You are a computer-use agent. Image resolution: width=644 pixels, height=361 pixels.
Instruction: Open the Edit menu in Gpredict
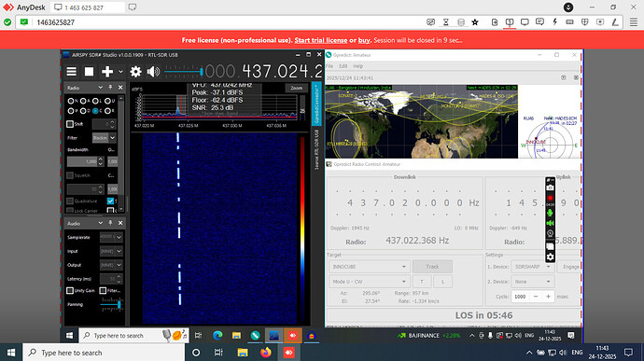tap(343, 66)
